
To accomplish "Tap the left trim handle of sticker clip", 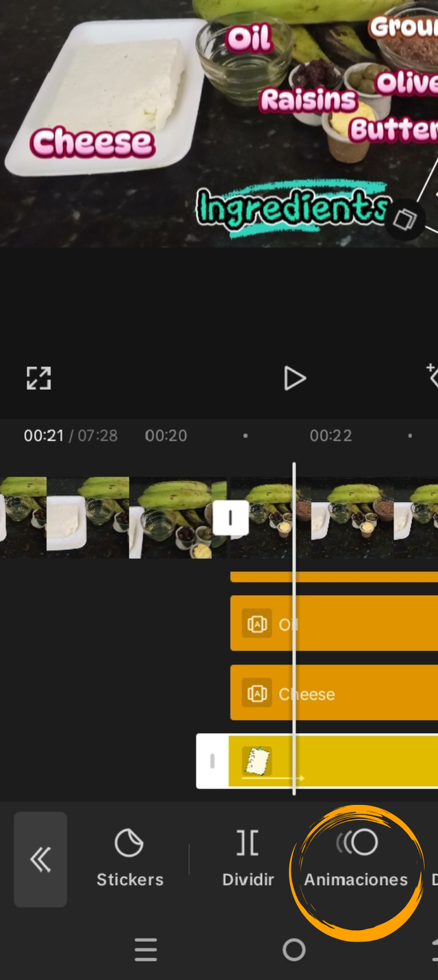I will coord(212,761).
